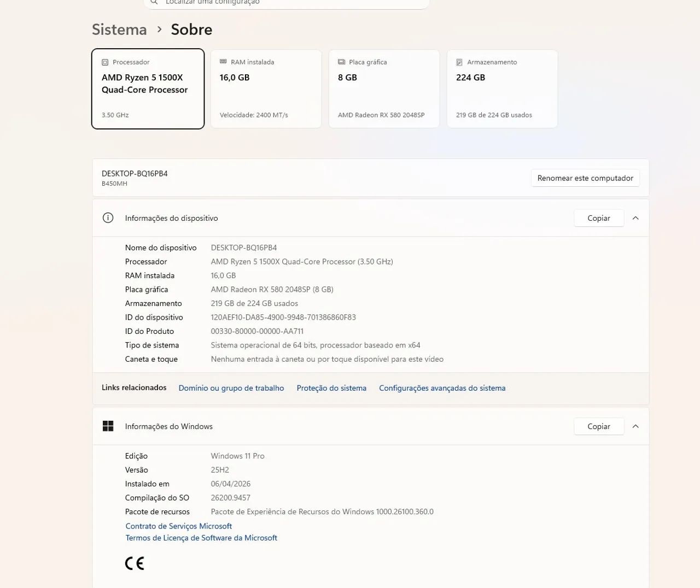
Task: Click the Processador card chip icon
Action: [105, 62]
